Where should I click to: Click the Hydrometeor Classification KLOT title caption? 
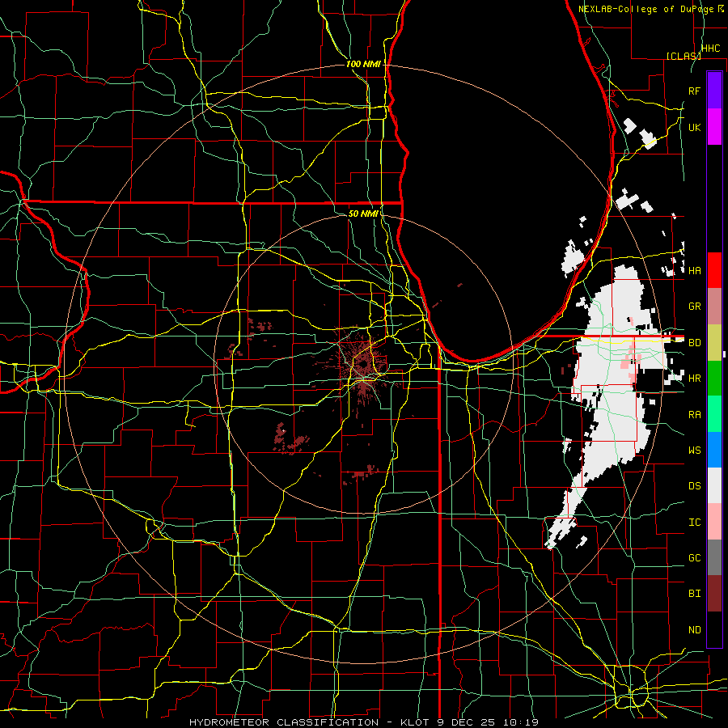363,722
